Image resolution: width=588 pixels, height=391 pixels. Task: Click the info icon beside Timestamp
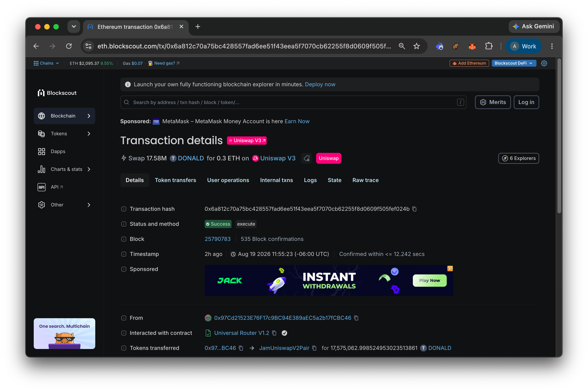point(124,254)
